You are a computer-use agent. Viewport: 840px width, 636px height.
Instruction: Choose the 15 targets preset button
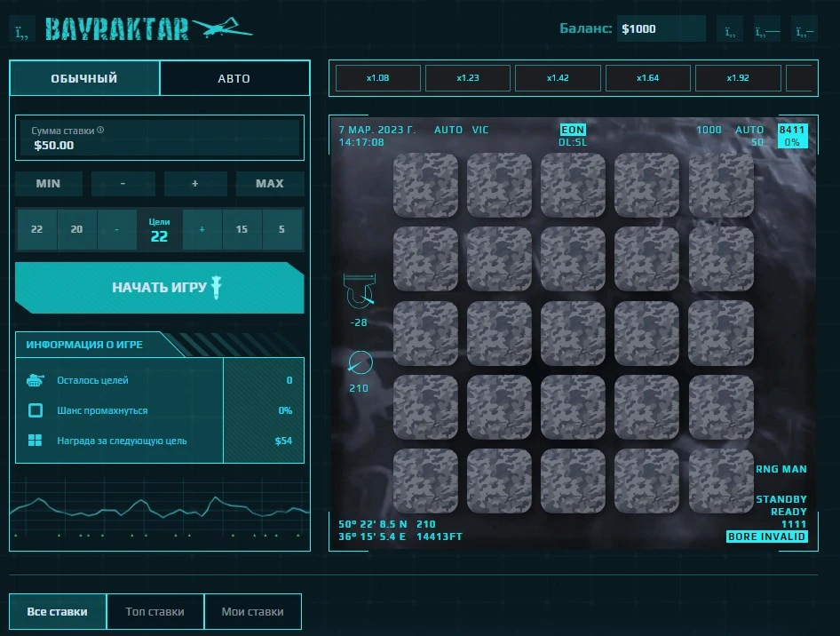coord(242,229)
